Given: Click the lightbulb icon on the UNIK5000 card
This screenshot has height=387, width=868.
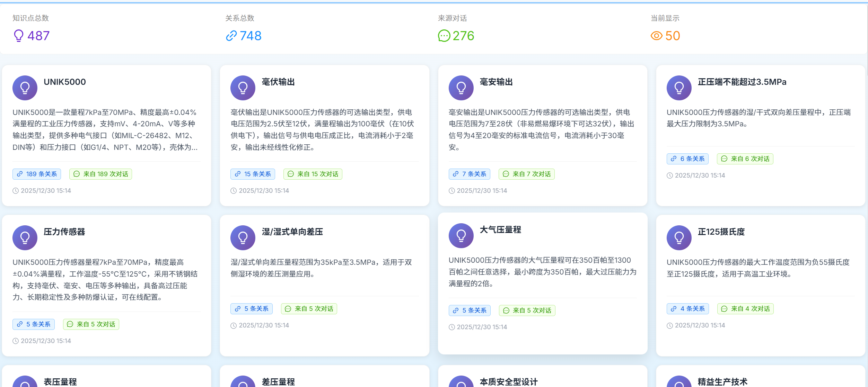Looking at the screenshot, I should click(24, 88).
